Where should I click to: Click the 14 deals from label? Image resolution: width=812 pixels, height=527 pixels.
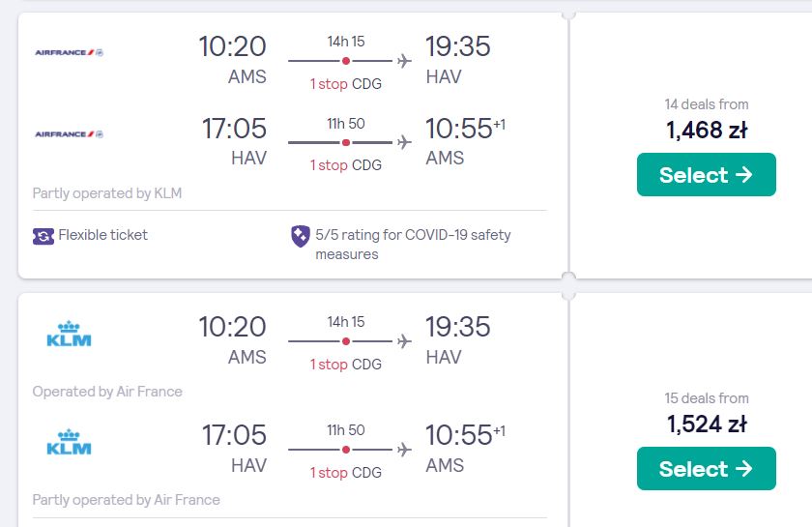(x=707, y=104)
